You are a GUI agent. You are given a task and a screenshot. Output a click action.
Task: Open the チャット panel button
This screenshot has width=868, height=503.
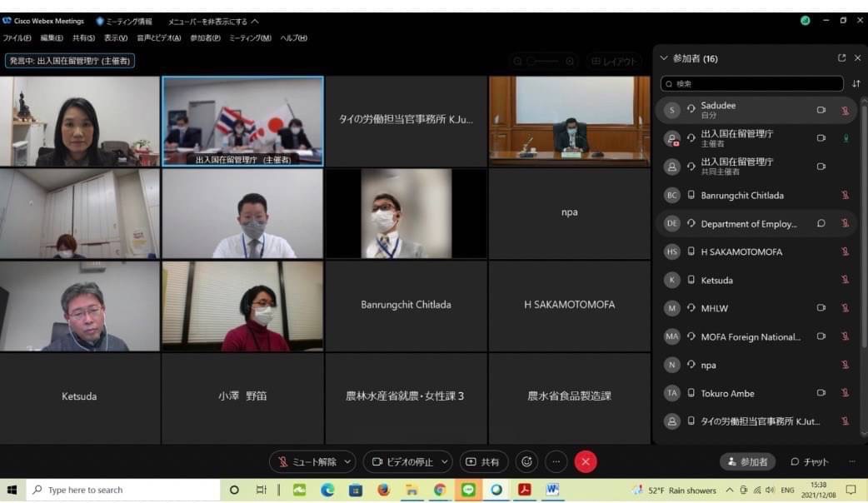point(810,462)
